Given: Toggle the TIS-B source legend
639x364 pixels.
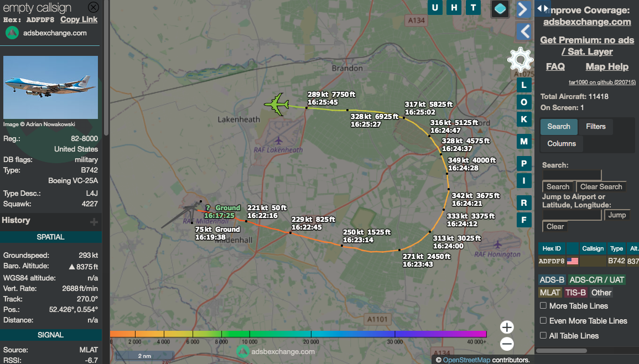Looking at the screenshot, I should pyautogui.click(x=575, y=293).
